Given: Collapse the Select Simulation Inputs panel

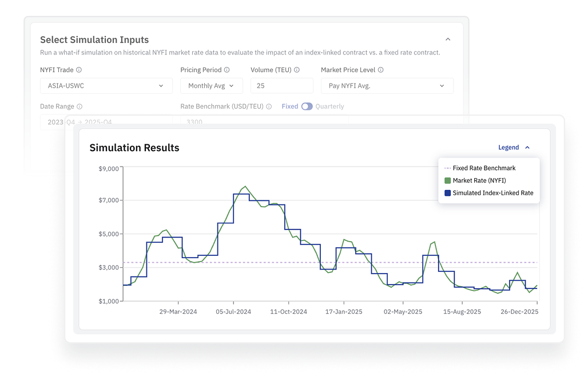Looking at the screenshot, I should pyautogui.click(x=448, y=40).
